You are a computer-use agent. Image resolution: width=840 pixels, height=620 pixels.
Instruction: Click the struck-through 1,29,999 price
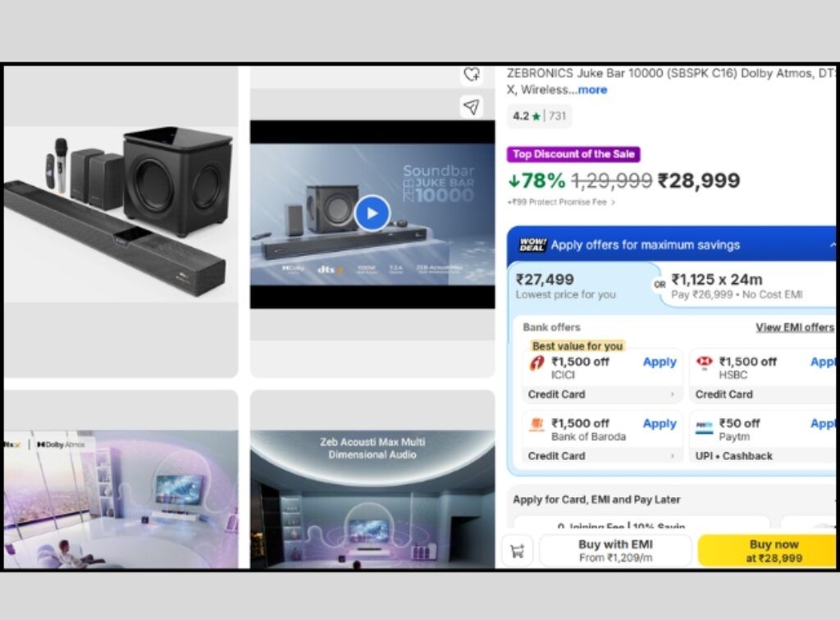612,181
